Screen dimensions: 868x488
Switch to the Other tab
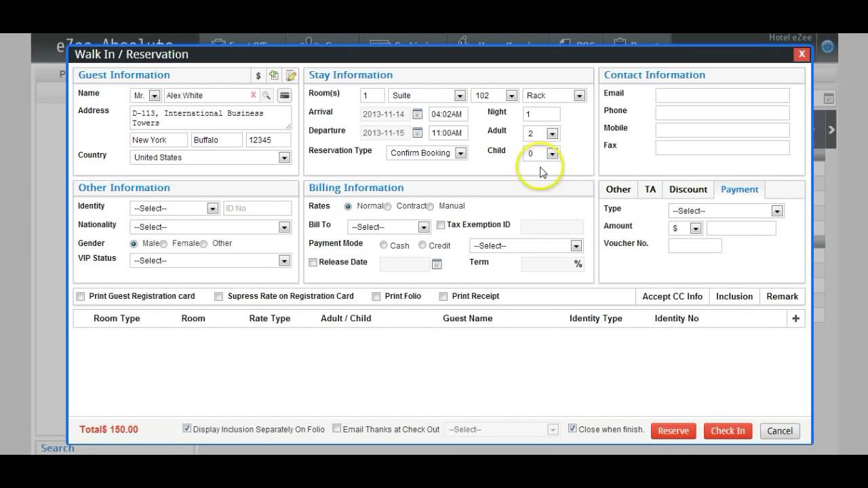point(618,190)
